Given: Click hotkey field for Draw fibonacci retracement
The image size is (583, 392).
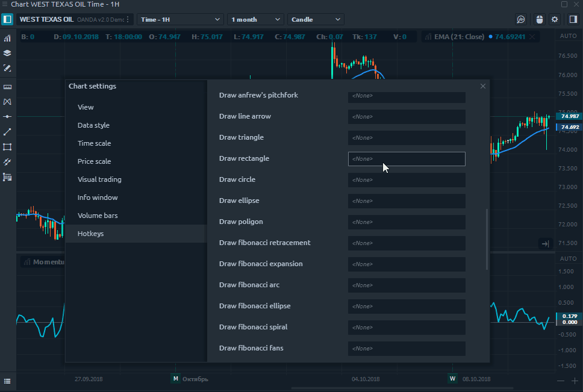Looking at the screenshot, I should click(x=407, y=243).
